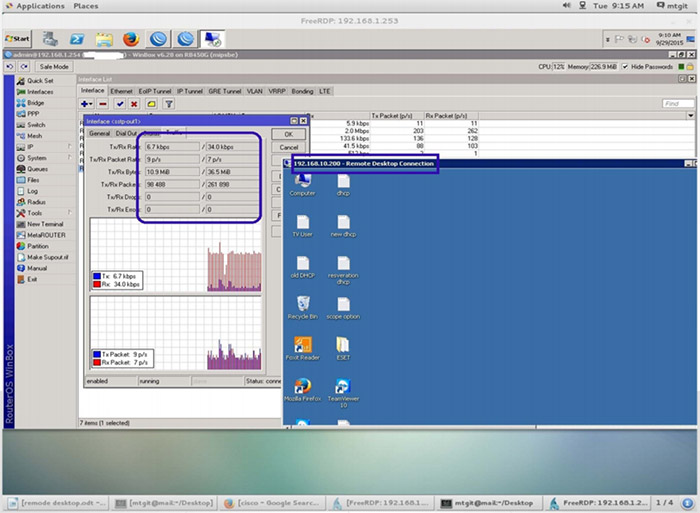700x513 pixels.
Task: Open the ESET folder on desktop
Action: click(x=343, y=349)
